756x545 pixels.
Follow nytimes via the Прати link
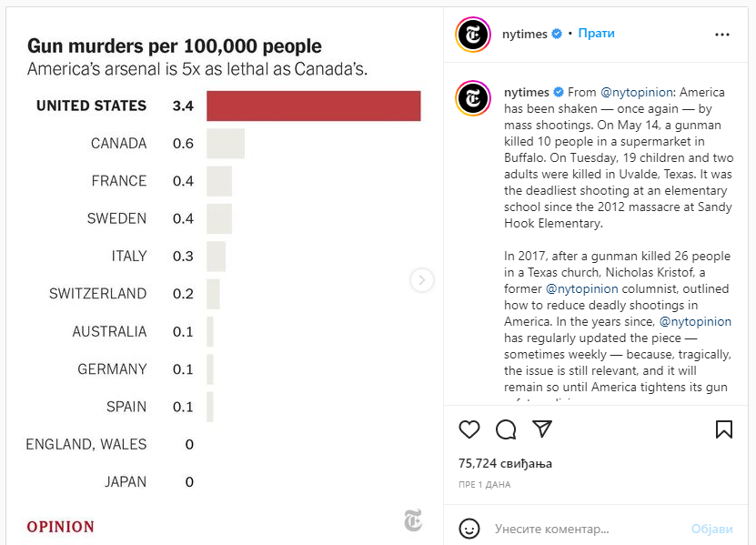click(597, 34)
